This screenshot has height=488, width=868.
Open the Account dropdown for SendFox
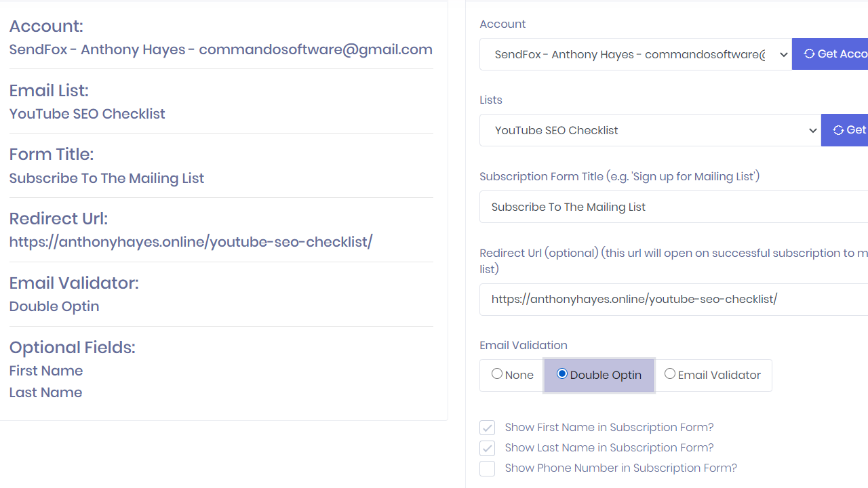pyautogui.click(x=635, y=54)
